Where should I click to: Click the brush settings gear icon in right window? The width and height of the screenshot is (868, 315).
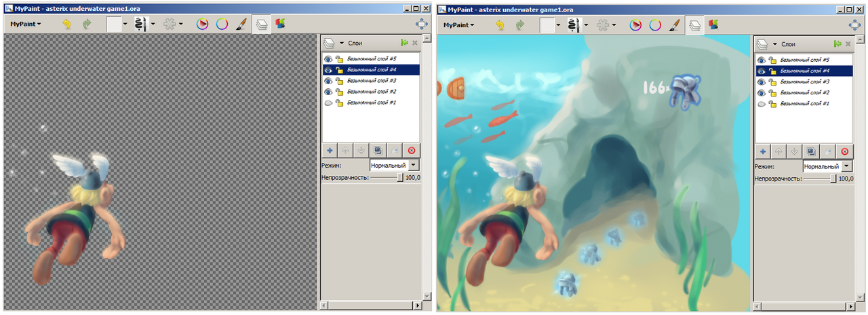(602, 24)
